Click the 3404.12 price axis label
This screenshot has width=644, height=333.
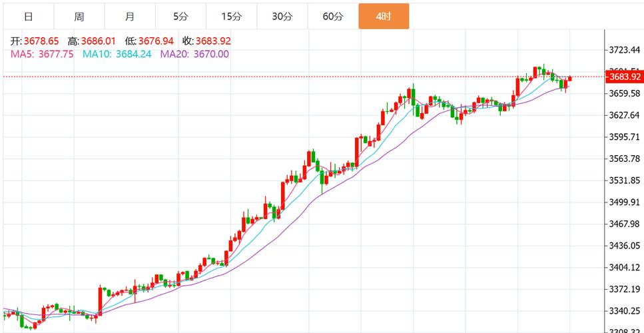[624, 267]
